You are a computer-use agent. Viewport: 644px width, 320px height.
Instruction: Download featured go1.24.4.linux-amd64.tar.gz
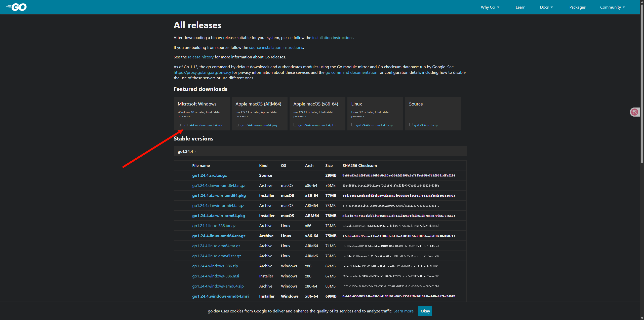pos(375,125)
